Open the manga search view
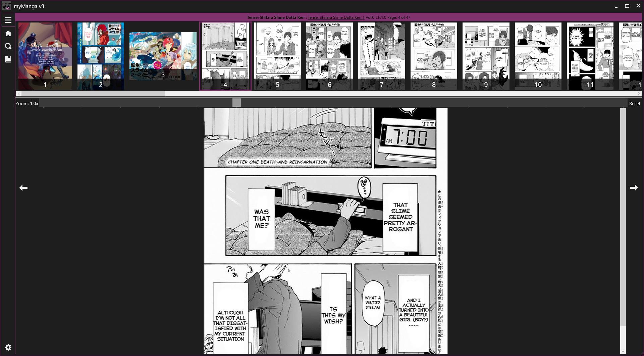Image resolution: width=644 pixels, height=356 pixels. coord(8,46)
